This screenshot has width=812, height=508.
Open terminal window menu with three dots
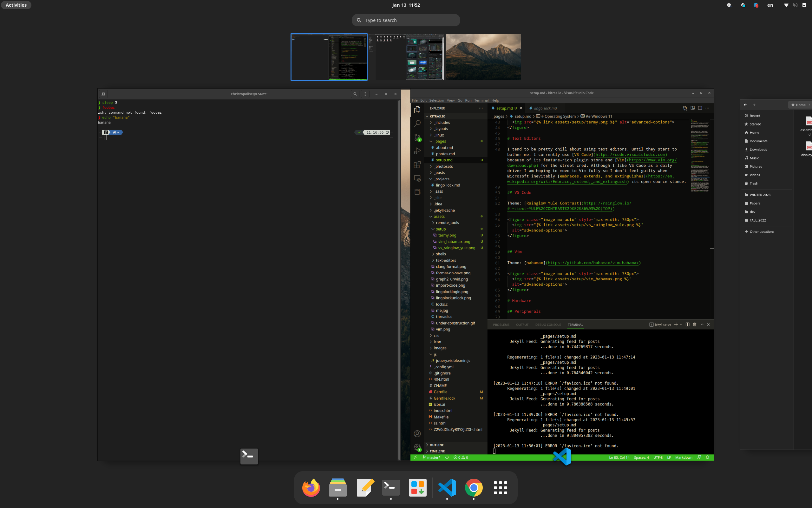[x=365, y=94]
